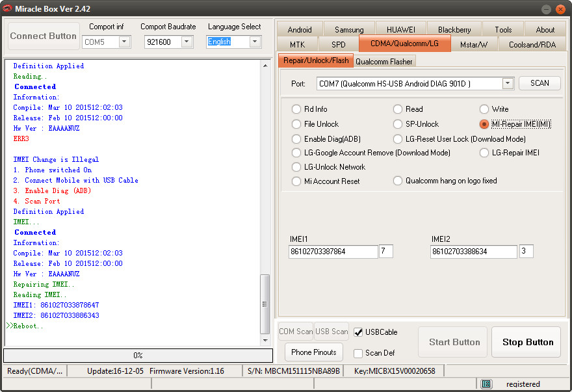Open the HUAWEI tab
Image resolution: width=572 pixels, height=392 pixels.
click(401, 29)
